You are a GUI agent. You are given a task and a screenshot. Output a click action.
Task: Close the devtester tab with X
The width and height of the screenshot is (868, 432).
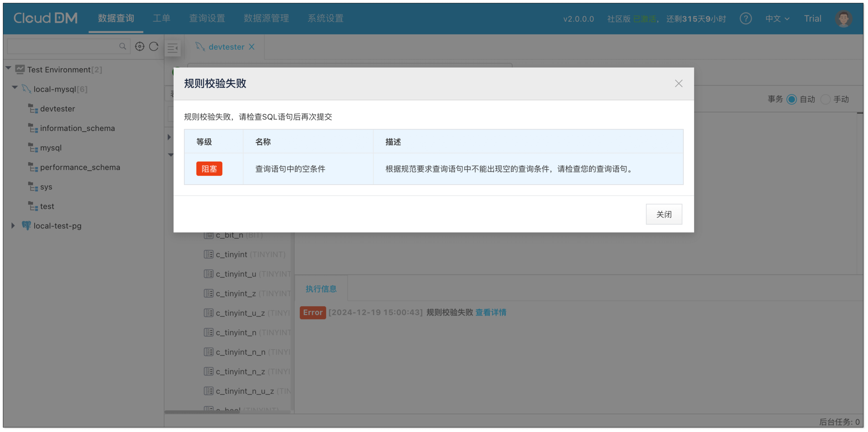tap(251, 47)
